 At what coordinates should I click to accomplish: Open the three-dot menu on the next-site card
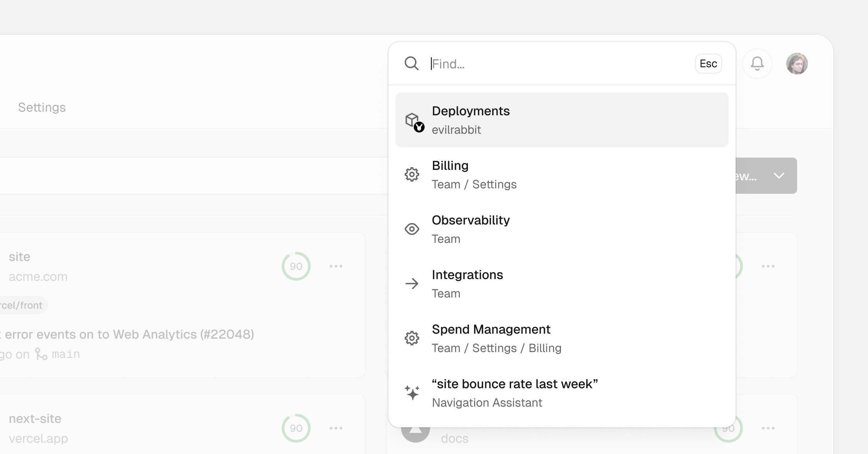pyautogui.click(x=336, y=428)
